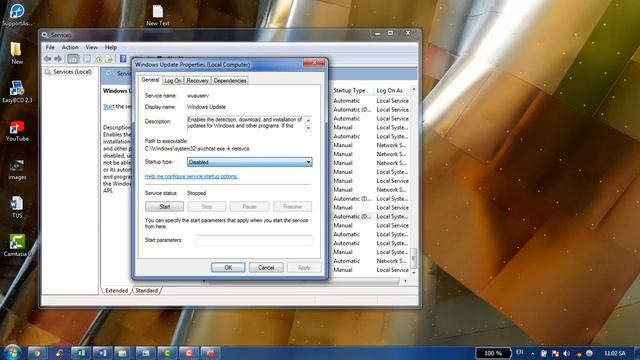The width and height of the screenshot is (640, 360).
Task: Click the Start link in Services description pane
Action: [x=109, y=107]
